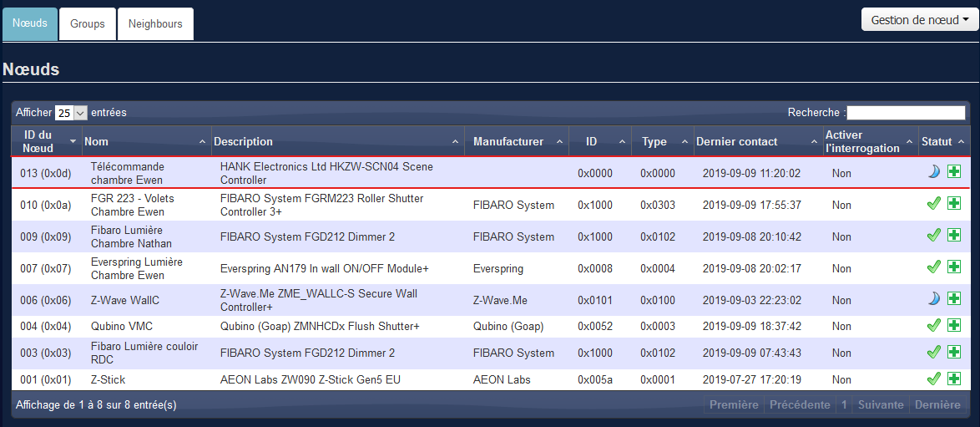Select the Qubino VMC name cell
980x427 pixels.
tap(147, 326)
